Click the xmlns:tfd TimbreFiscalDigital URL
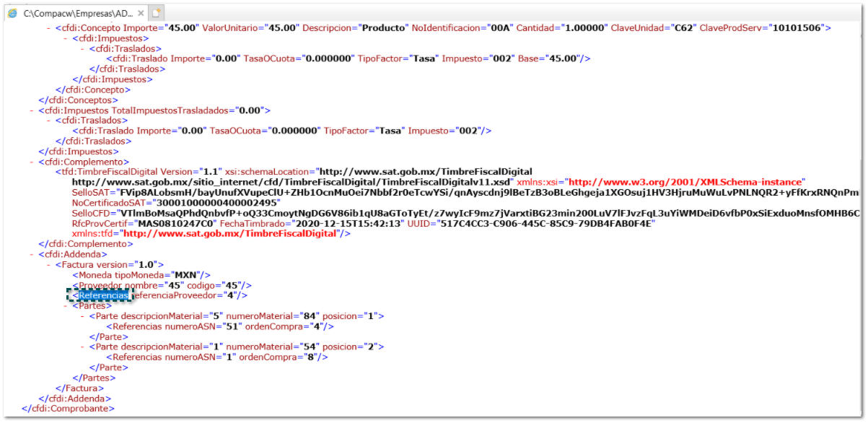Screen dimensions: 868x423 click(x=230, y=235)
